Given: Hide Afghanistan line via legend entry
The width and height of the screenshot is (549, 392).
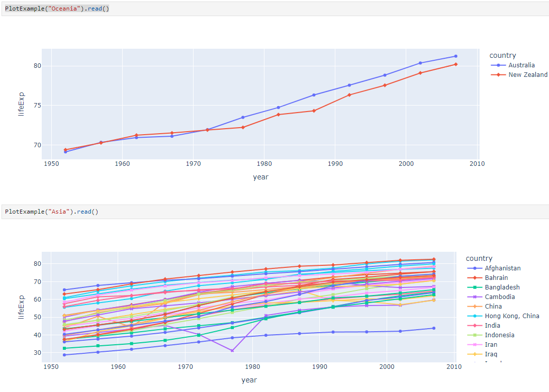Looking at the screenshot, I should (494, 268).
